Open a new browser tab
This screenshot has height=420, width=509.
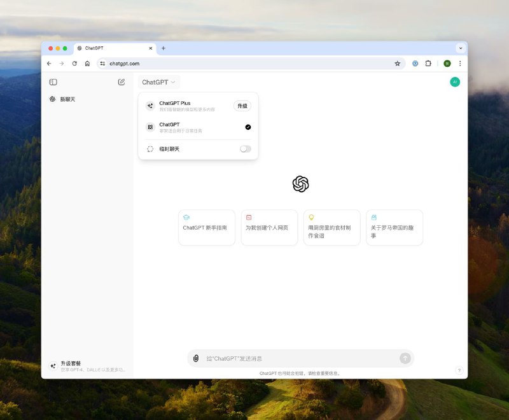(x=164, y=48)
